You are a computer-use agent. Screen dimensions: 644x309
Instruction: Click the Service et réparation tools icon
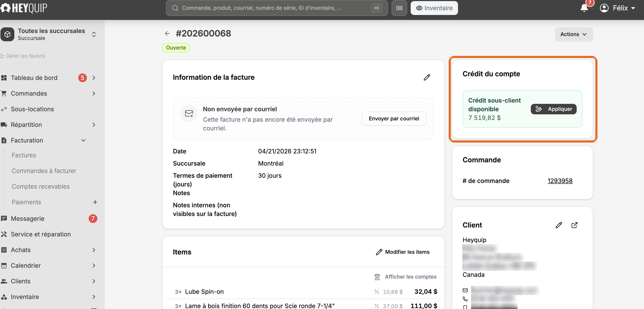[x=4, y=234]
